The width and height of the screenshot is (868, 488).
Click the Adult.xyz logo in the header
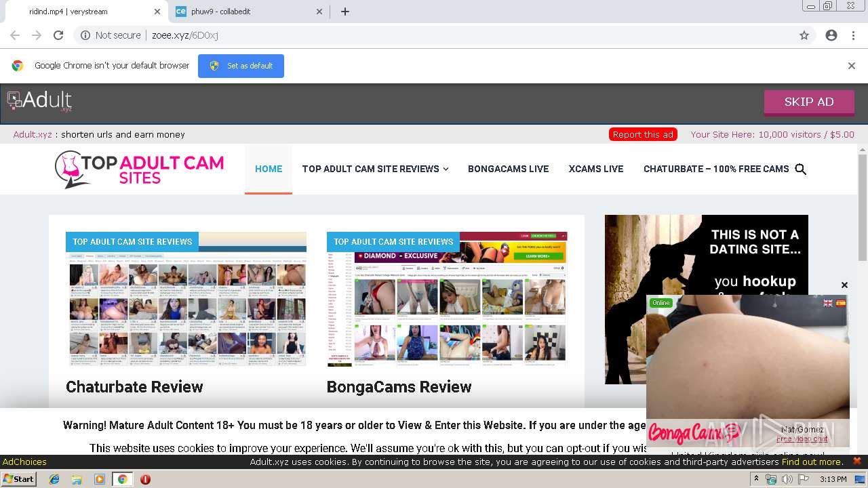pos(39,102)
